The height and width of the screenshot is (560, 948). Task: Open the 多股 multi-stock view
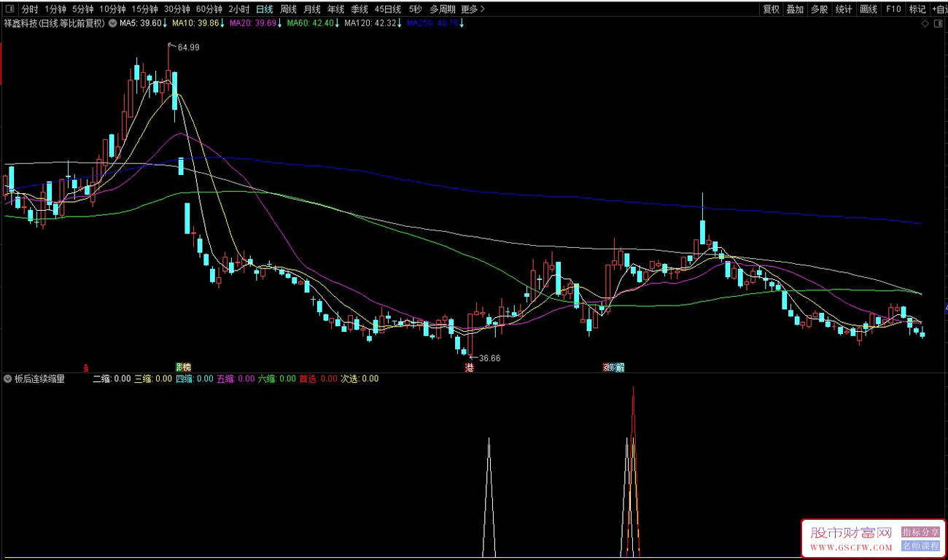819,9
